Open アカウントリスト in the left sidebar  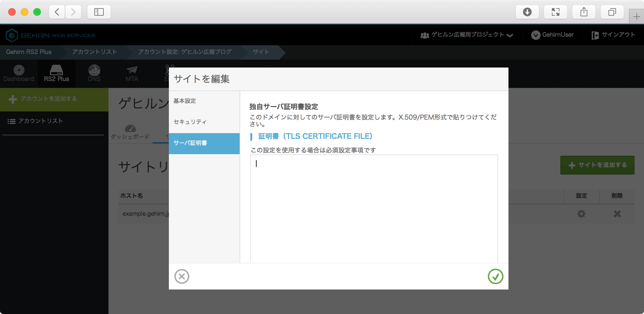point(40,121)
